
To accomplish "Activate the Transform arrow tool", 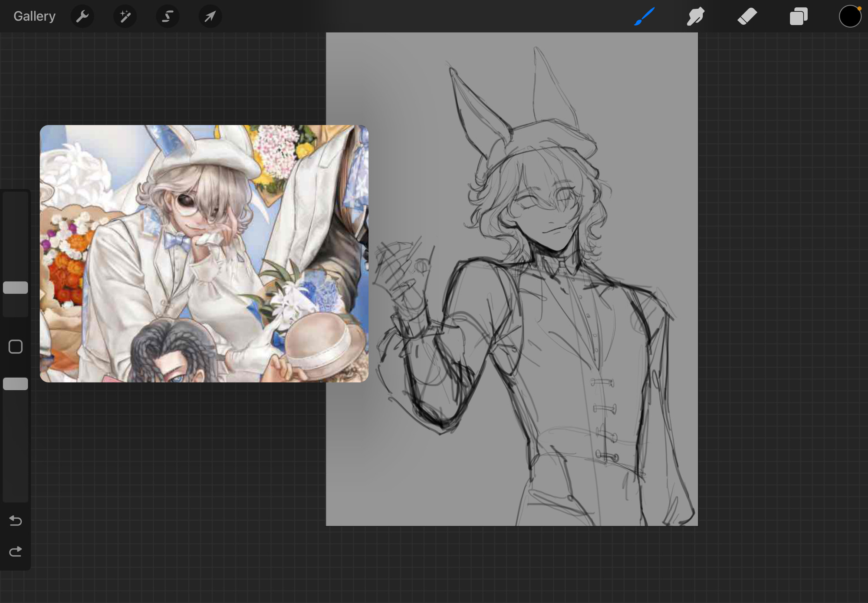I will tap(210, 16).
